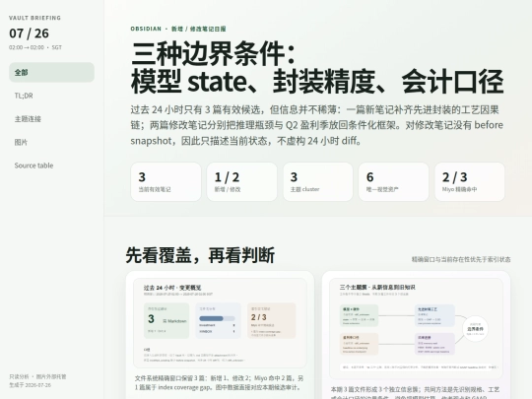
Task: Click the 02:00 → 02:00 · SGT time range
Action: (35, 47)
